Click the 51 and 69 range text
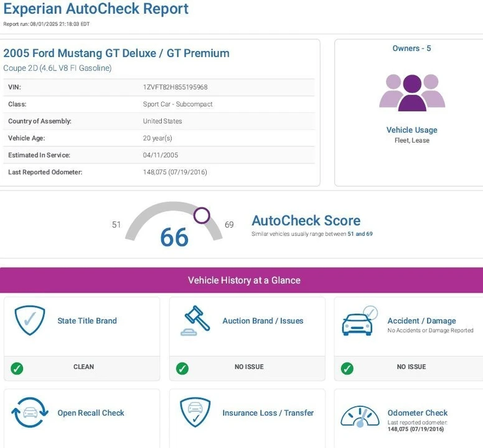This screenshot has width=483, height=448. (x=360, y=234)
